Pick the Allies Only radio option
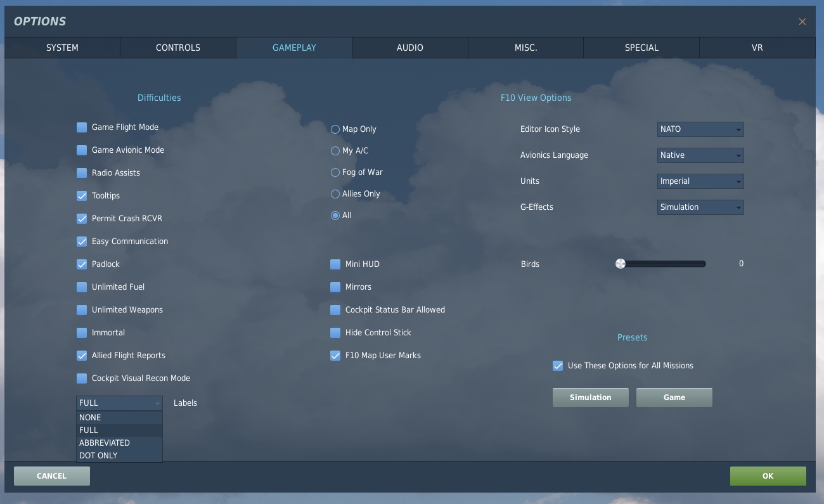This screenshot has width=824, height=504. point(335,194)
